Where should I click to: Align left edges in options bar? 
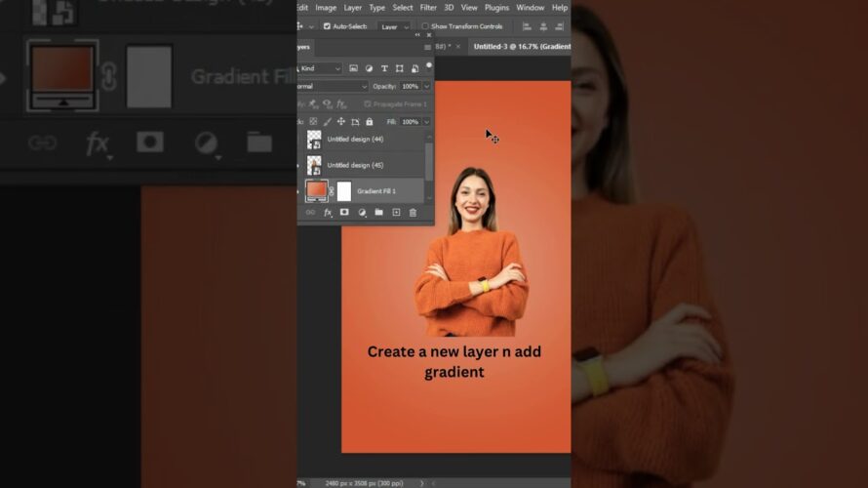point(527,26)
